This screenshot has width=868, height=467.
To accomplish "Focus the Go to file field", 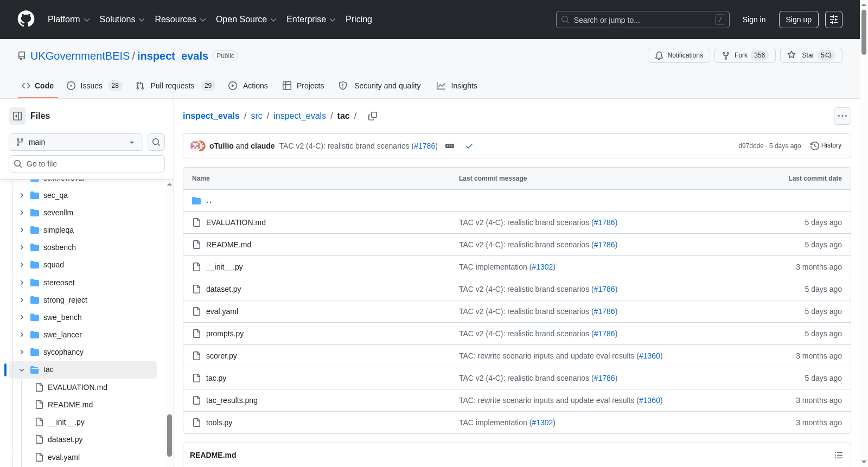I will pos(87,164).
